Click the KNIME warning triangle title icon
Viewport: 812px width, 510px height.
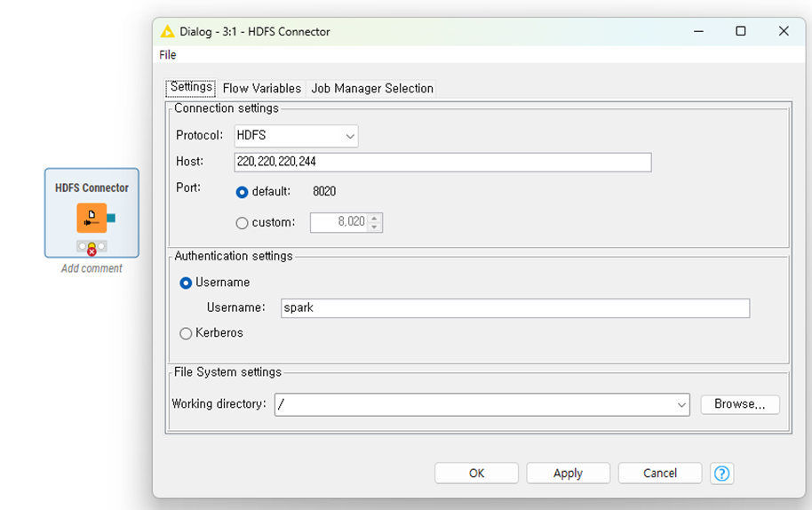[167, 31]
